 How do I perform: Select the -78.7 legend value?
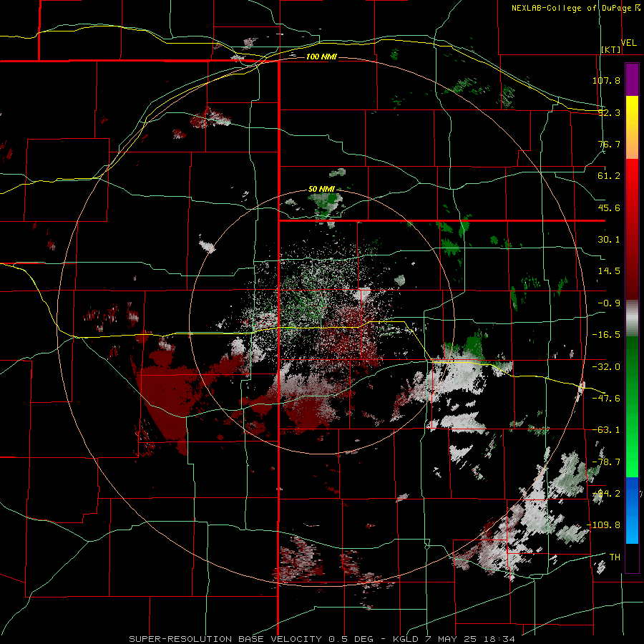(x=606, y=462)
